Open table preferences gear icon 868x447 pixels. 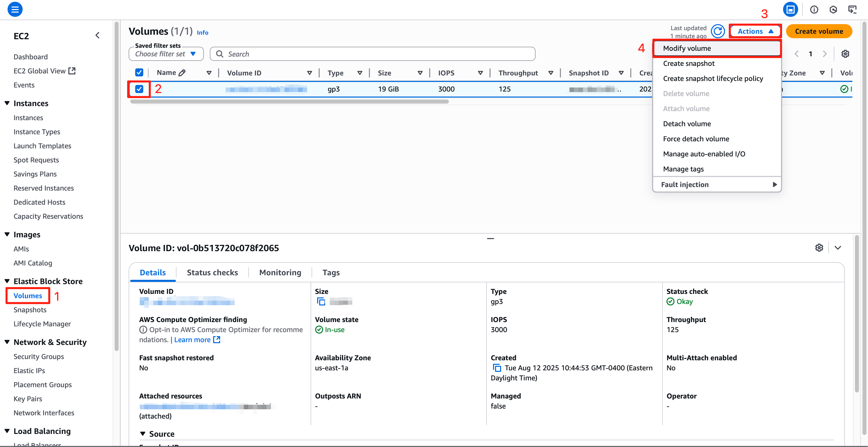[x=845, y=54]
